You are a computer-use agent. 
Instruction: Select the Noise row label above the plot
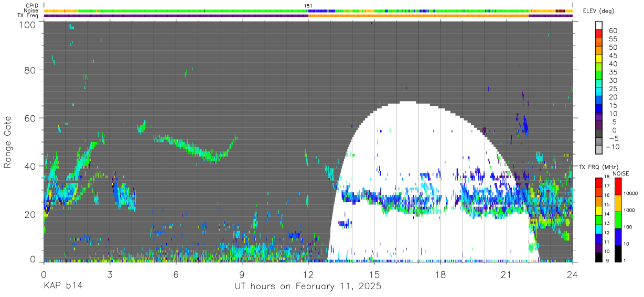31,10
